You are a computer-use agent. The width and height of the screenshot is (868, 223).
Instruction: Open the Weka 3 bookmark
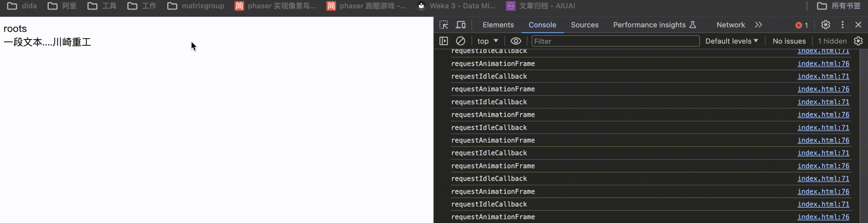457,6
